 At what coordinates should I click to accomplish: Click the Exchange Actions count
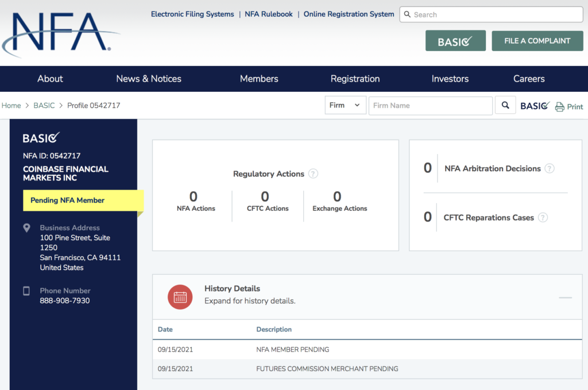click(337, 196)
